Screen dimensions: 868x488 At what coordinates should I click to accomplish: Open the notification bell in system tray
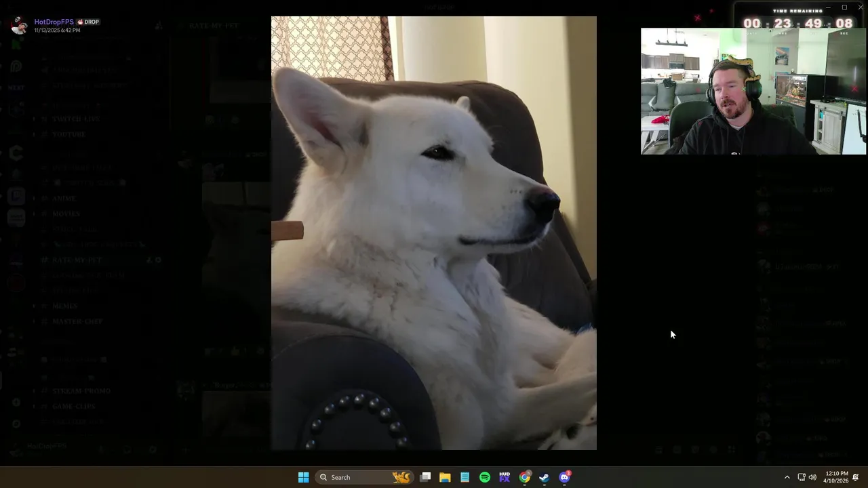click(856, 477)
